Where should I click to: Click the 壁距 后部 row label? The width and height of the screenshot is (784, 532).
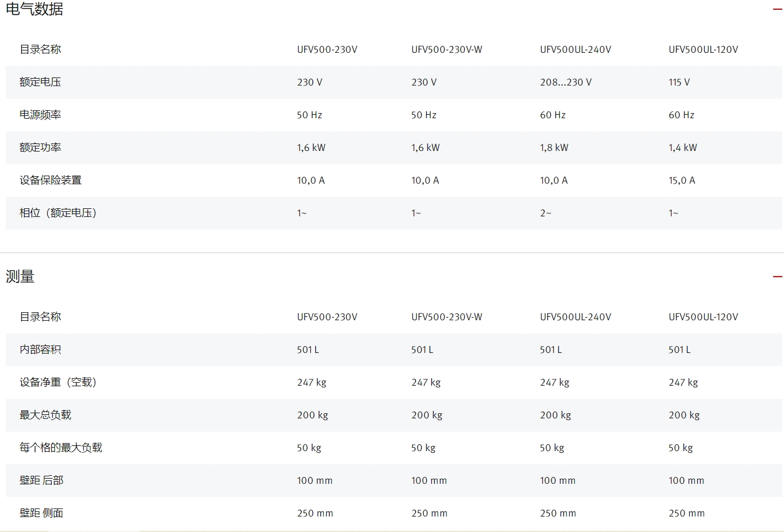(41, 480)
